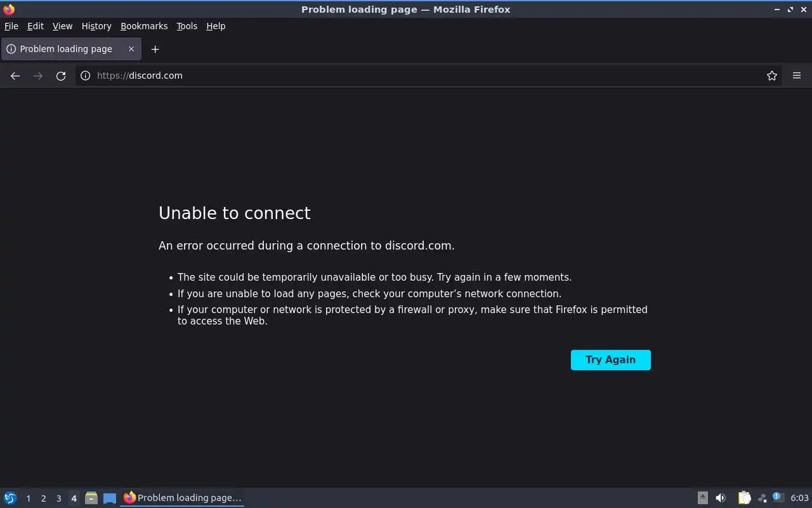Show site information for discord.com
This screenshot has width=812, height=508.
pos(86,76)
